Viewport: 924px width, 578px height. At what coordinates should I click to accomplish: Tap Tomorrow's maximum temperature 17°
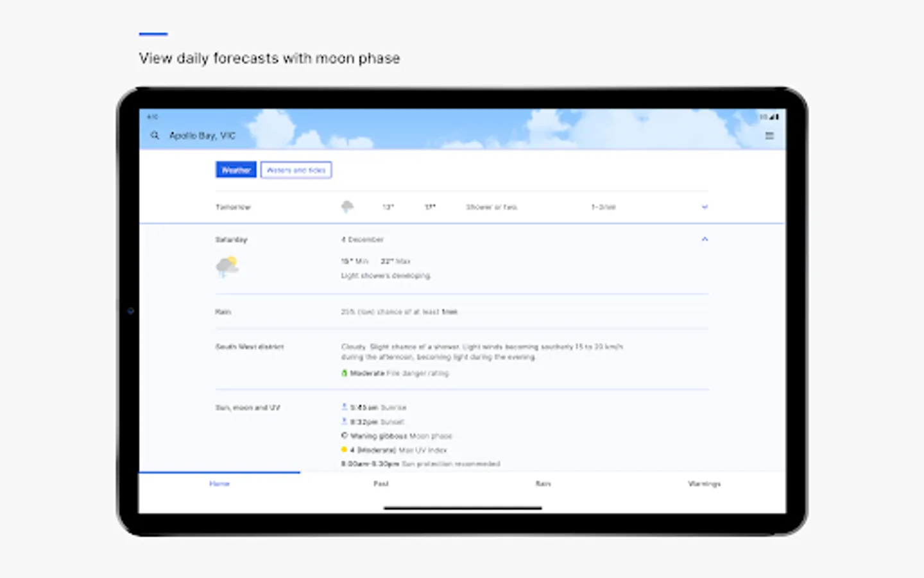(430, 207)
